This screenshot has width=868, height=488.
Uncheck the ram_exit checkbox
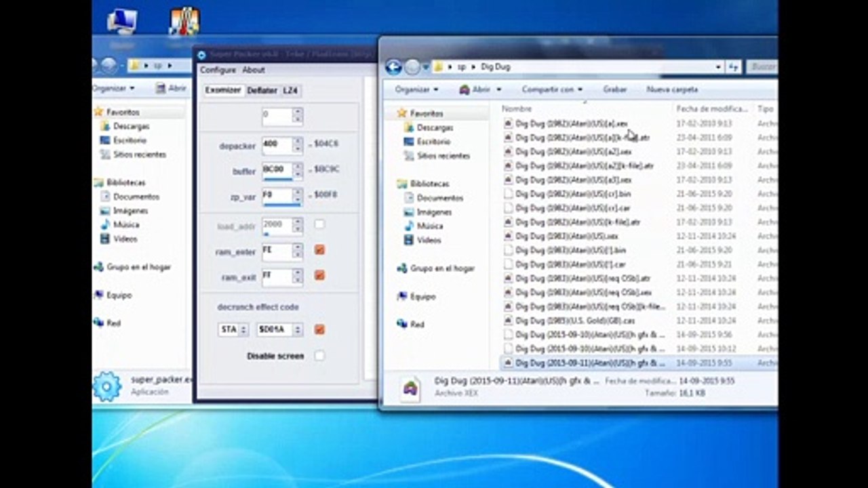319,275
